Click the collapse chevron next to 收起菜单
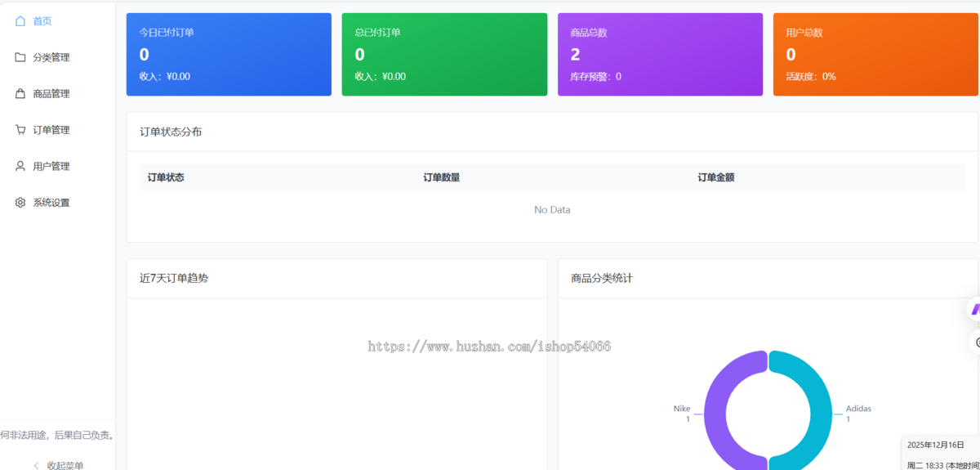This screenshot has height=470, width=980. pyautogui.click(x=36, y=465)
